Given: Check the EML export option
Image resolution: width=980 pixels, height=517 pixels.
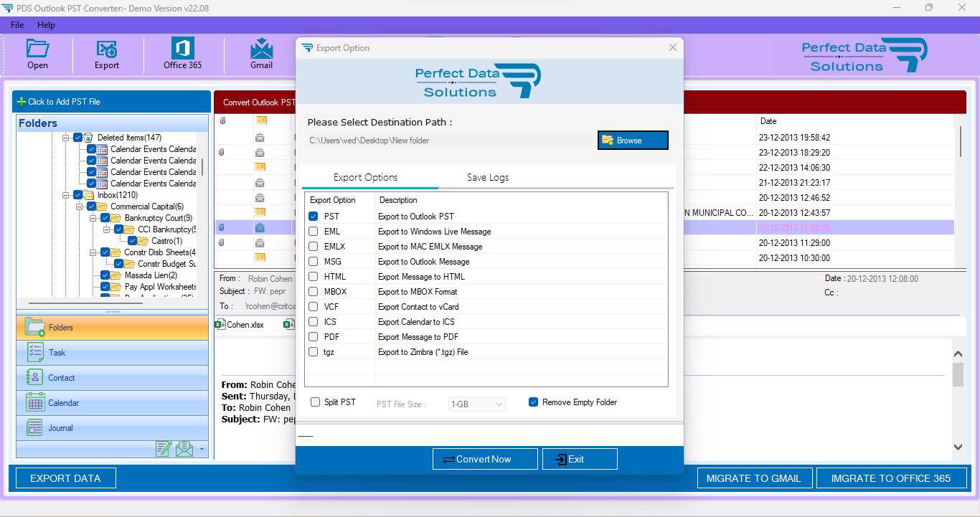Looking at the screenshot, I should 314,231.
